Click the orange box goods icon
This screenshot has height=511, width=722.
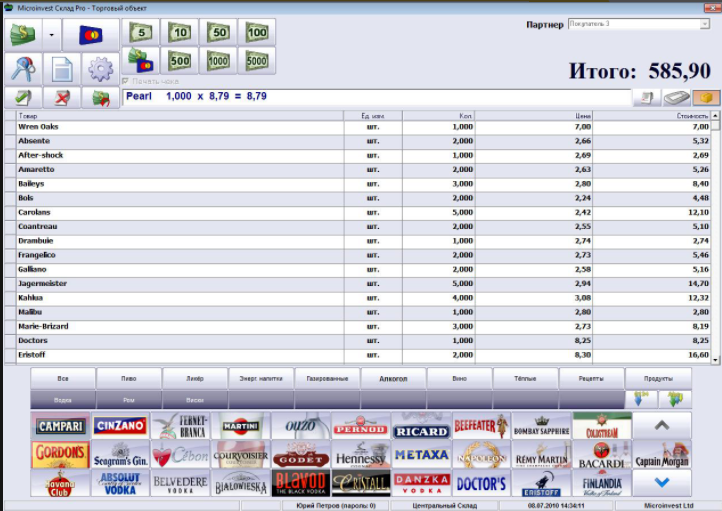[706, 97]
